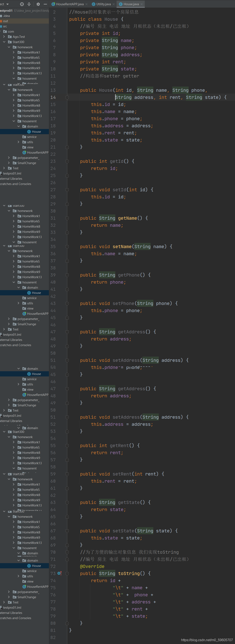Click the Collapse All icon in Project toolbar
Image resolution: width=235 pixels, height=644 pixels.
29,4
